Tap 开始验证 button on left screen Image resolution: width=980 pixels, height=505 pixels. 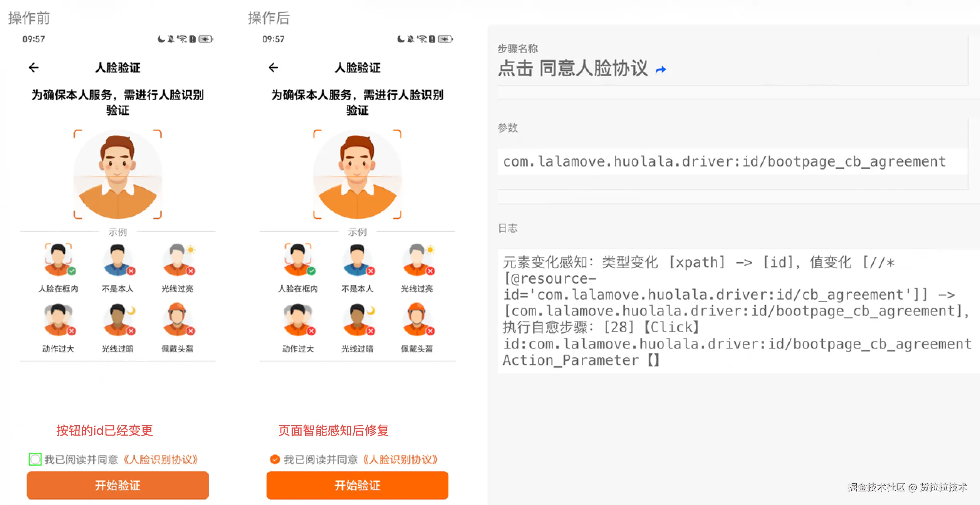[x=117, y=485]
